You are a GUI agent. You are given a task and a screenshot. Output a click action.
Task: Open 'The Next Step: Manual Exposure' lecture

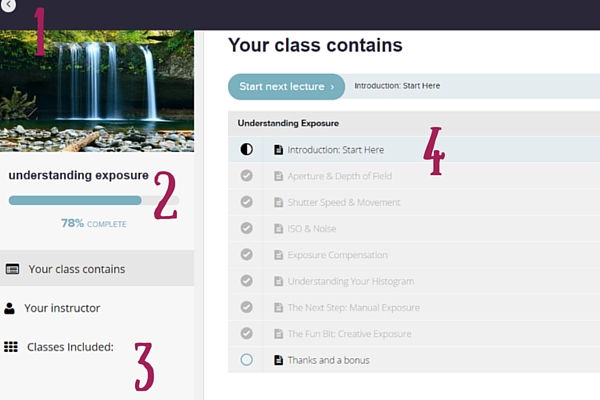coord(354,307)
